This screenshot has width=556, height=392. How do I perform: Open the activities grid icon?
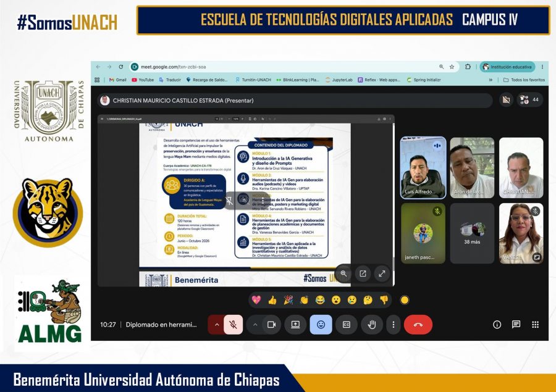click(536, 325)
